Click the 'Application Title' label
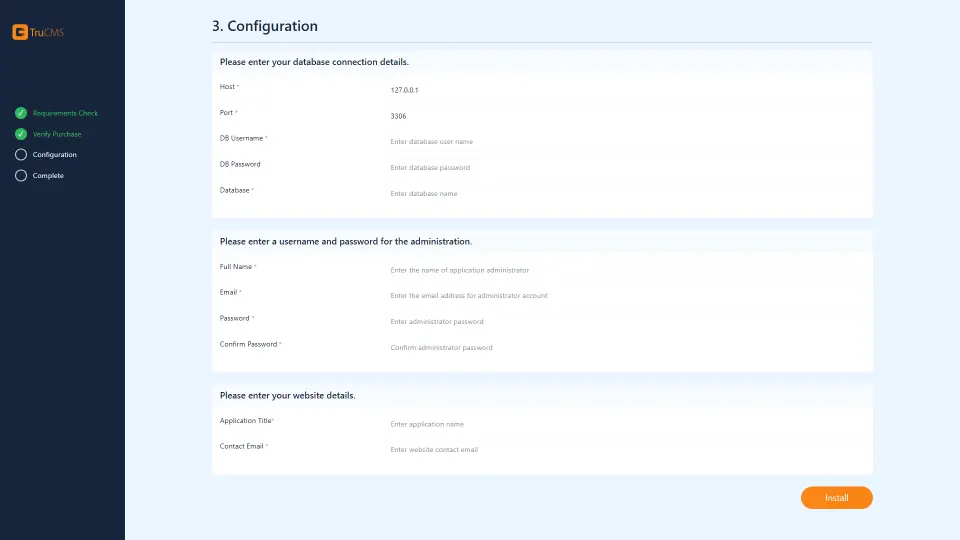 (247, 421)
